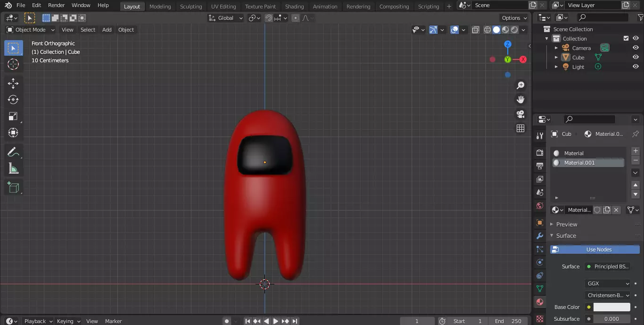Open the GGX distribution dropdown
The height and width of the screenshot is (325, 644).
(x=608, y=283)
